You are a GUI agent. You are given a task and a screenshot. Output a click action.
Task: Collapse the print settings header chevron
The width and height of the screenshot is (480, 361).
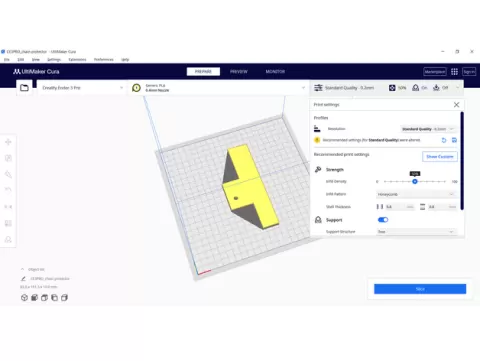pyautogui.click(x=457, y=88)
